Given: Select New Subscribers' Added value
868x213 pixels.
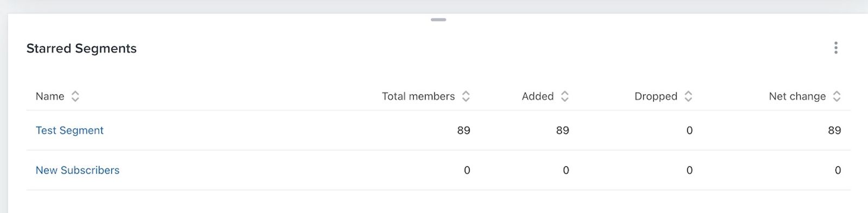Looking at the screenshot, I should 566,170.
